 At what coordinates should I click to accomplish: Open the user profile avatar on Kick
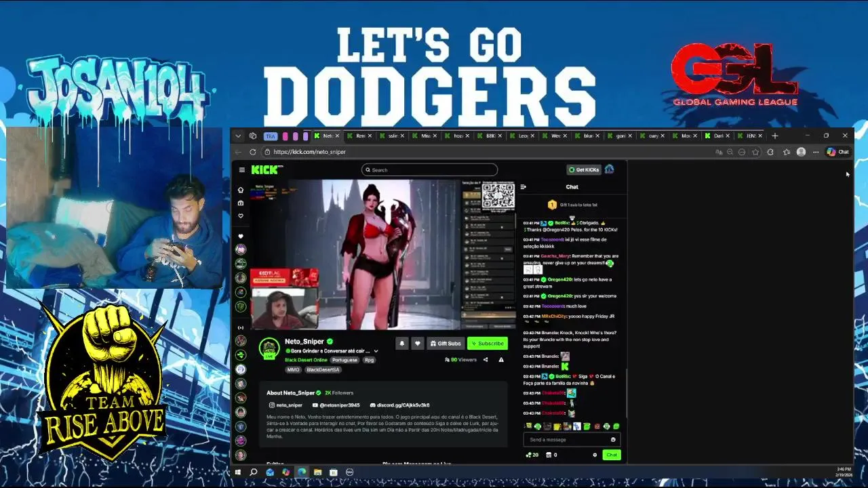point(609,169)
